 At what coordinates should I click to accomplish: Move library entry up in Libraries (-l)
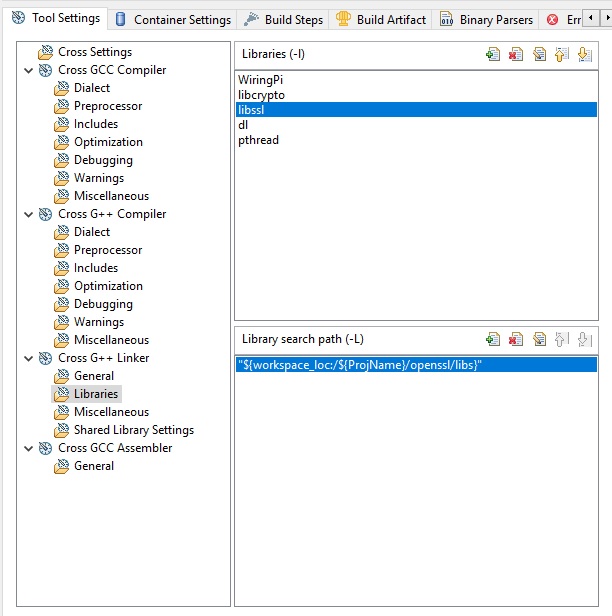coord(562,54)
